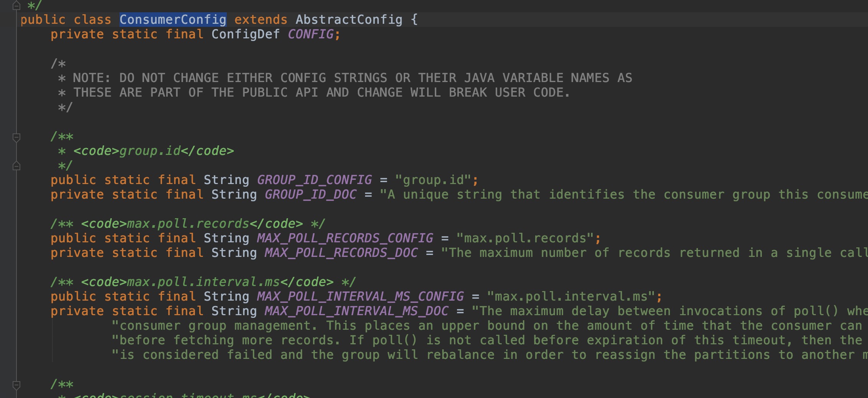Collapse the file header comment fold marker
Image resolution: width=868 pixels, height=398 pixels.
[16, 5]
